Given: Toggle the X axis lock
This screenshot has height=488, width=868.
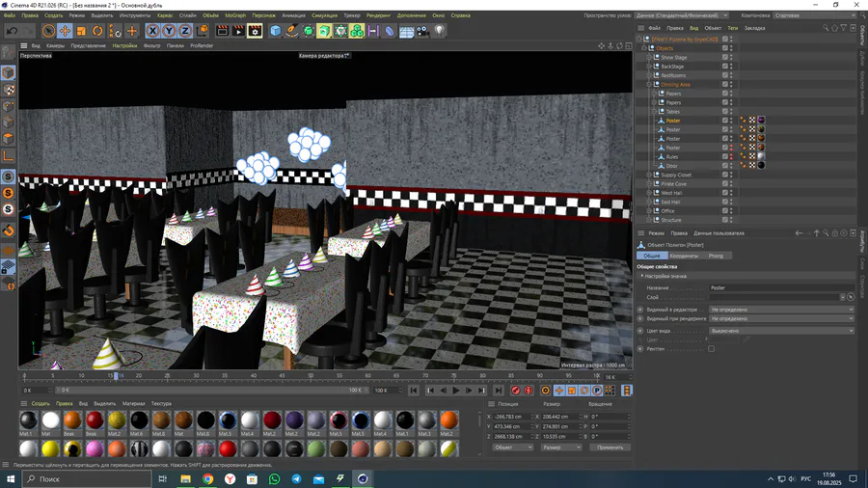Looking at the screenshot, I should click(152, 31).
